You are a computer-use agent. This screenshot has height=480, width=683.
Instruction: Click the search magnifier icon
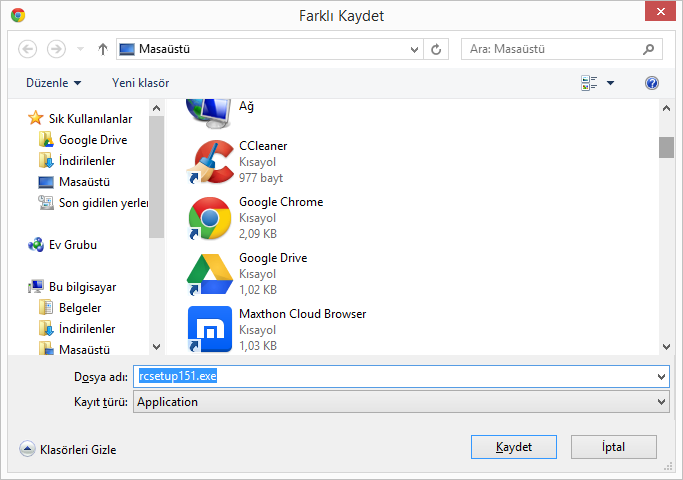pos(649,48)
